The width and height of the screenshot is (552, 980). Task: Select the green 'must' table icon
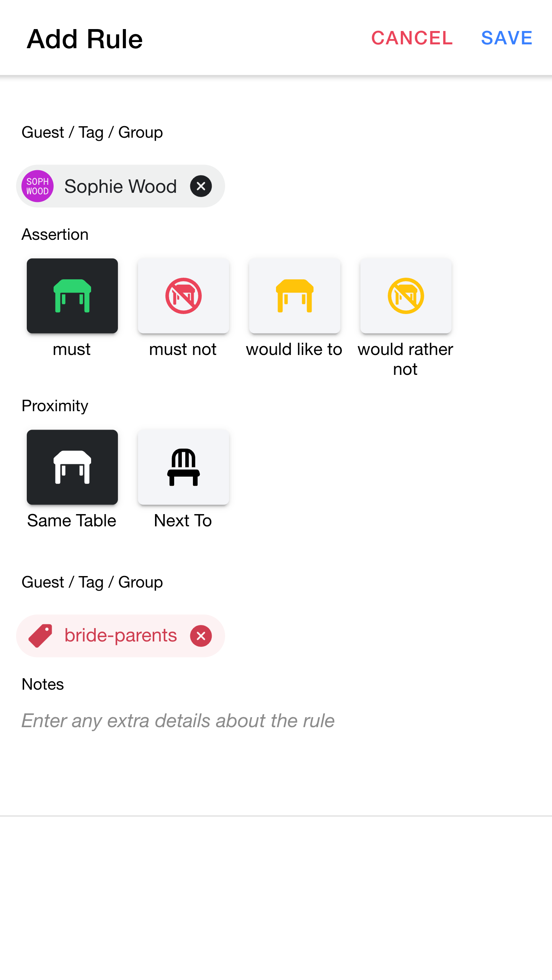coord(72,296)
